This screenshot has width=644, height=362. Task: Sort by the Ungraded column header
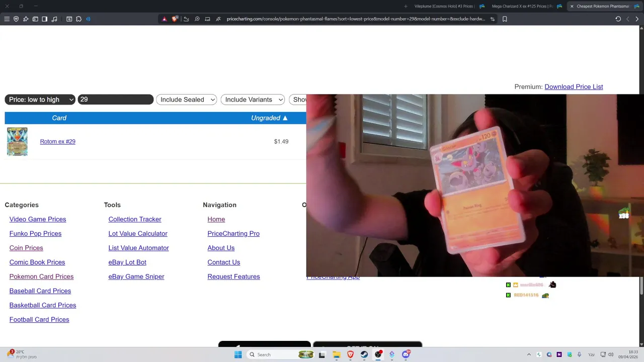click(x=269, y=118)
